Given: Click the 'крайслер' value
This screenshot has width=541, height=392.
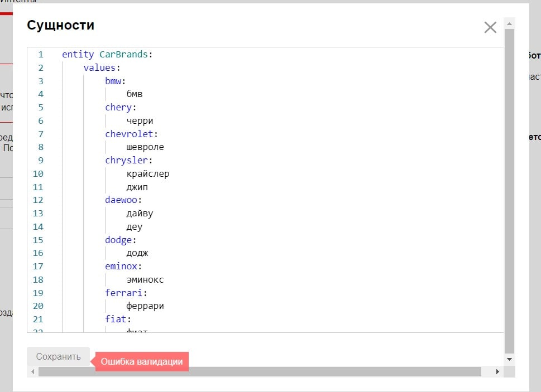Looking at the screenshot, I should click(x=147, y=173).
